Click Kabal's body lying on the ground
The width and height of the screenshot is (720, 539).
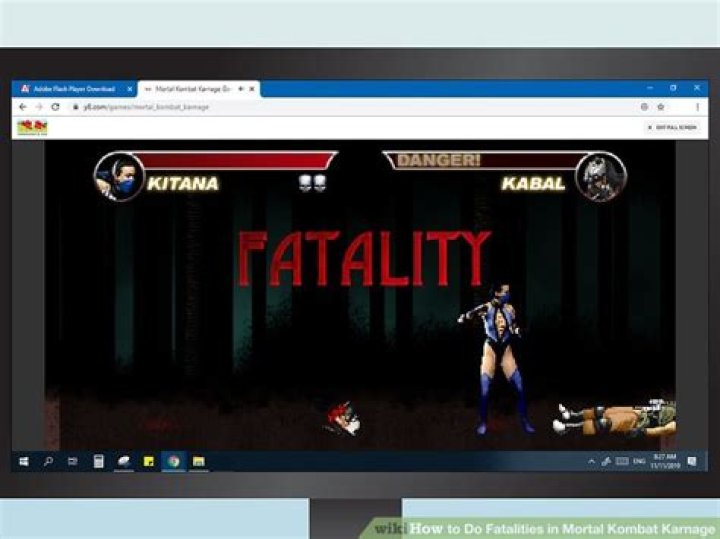pos(614,417)
